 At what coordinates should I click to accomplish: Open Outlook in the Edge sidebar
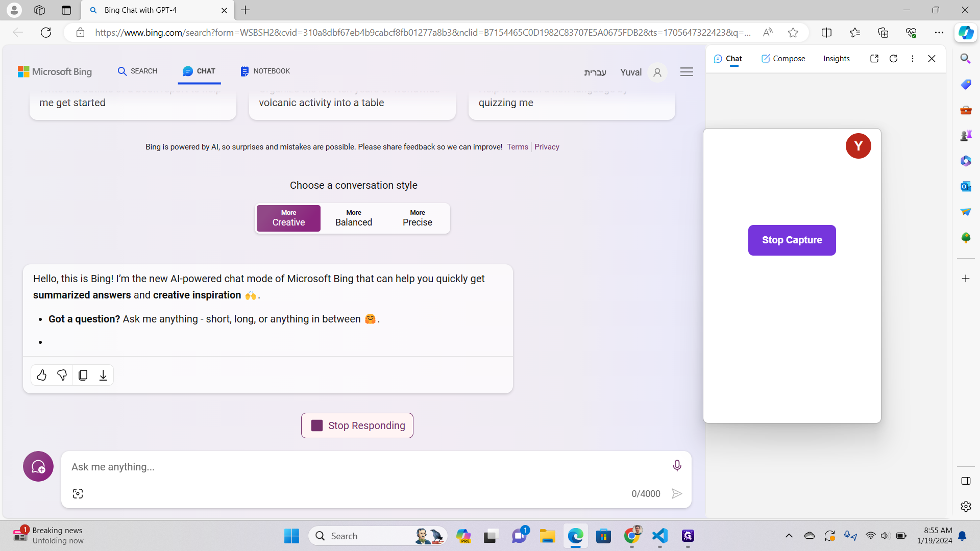coord(966,186)
